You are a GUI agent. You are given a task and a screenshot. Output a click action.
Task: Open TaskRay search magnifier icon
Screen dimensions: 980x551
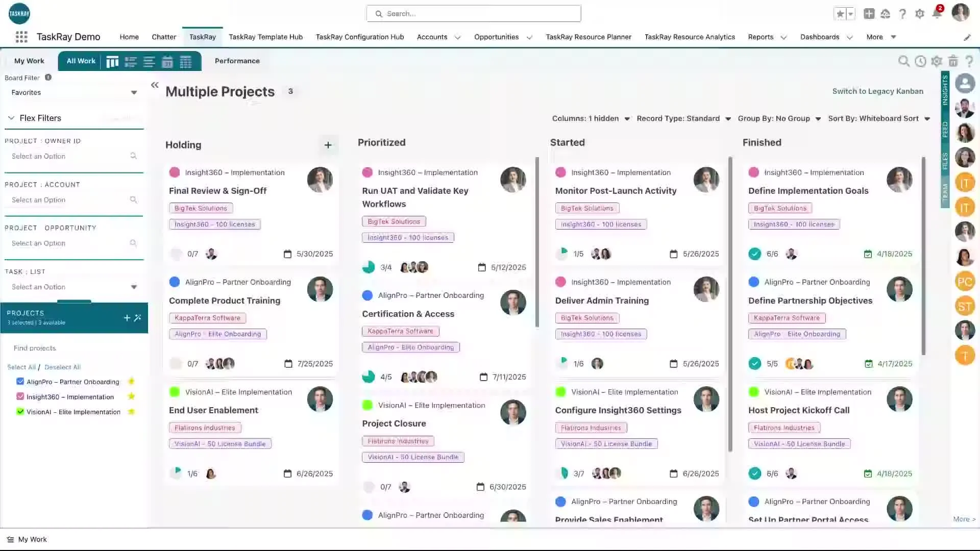click(x=903, y=61)
